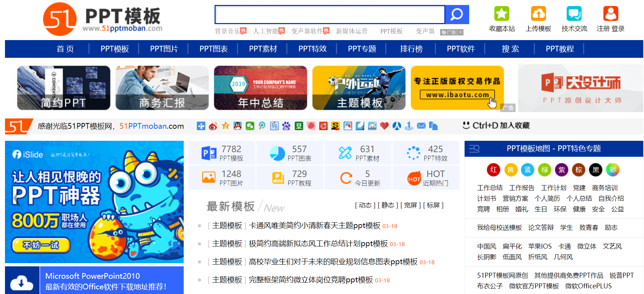
Task: Click the 技术交流 chat bubble icon
Action: pyautogui.click(x=574, y=14)
